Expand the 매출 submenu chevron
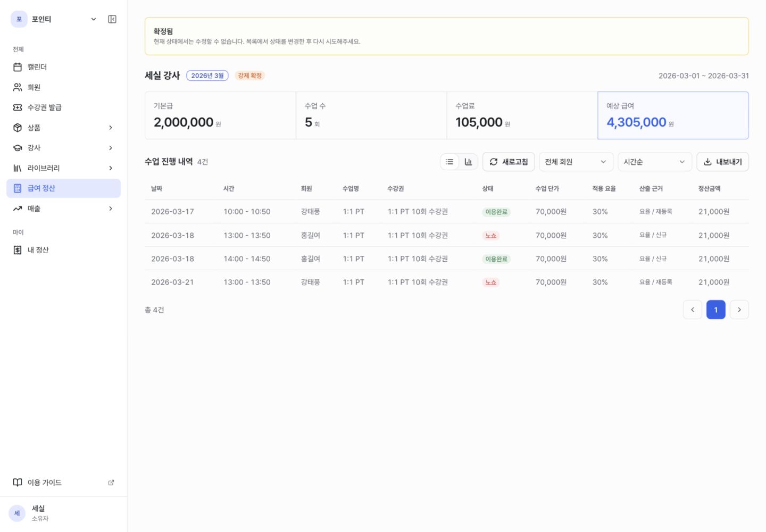 tap(111, 209)
